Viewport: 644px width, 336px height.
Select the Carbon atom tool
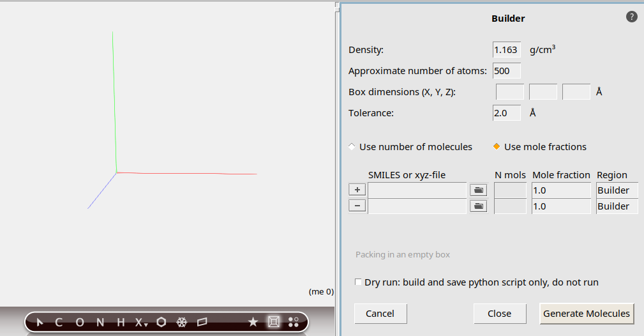pyautogui.click(x=59, y=323)
